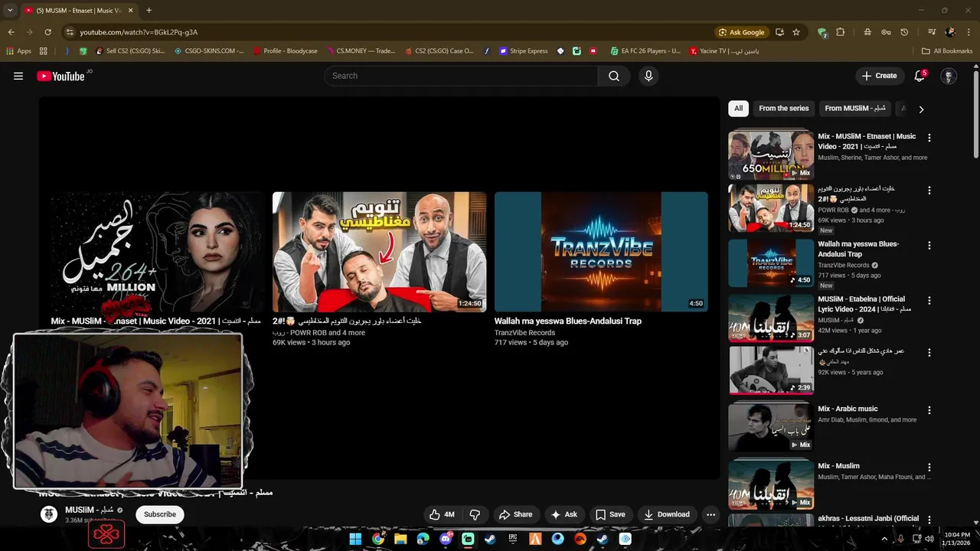980x551 pixels.
Task: Open sidebar title 'Mix - Arabic music'
Action: pos(848,409)
